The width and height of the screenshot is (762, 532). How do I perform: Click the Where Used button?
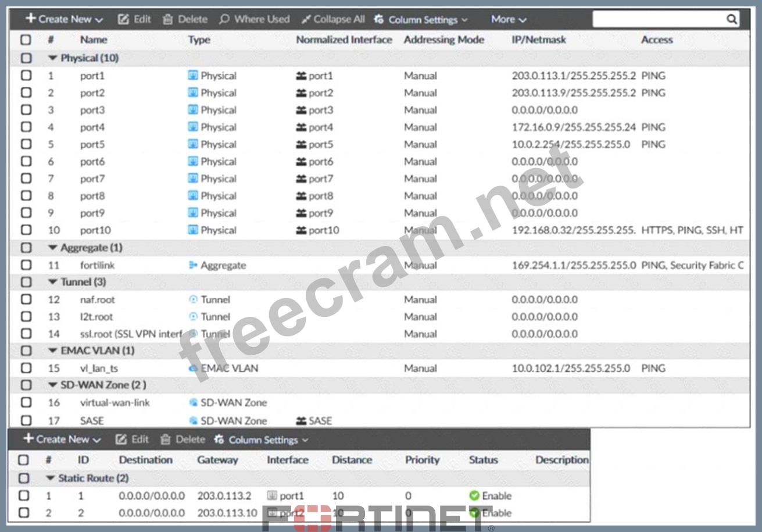[x=254, y=19]
